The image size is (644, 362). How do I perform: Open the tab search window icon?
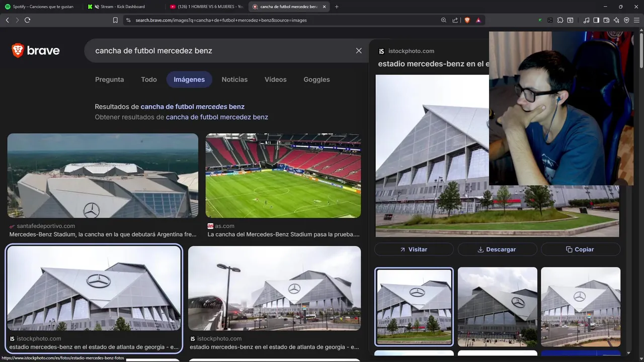tap(570, 20)
